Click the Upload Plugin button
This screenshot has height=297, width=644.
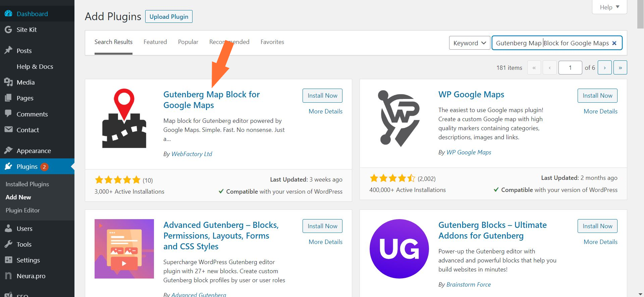pyautogui.click(x=169, y=17)
